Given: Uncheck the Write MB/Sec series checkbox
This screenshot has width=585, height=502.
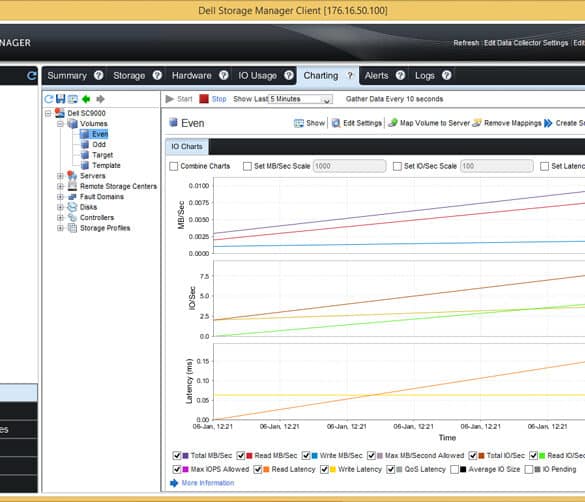Looking at the screenshot, I should (306, 455).
